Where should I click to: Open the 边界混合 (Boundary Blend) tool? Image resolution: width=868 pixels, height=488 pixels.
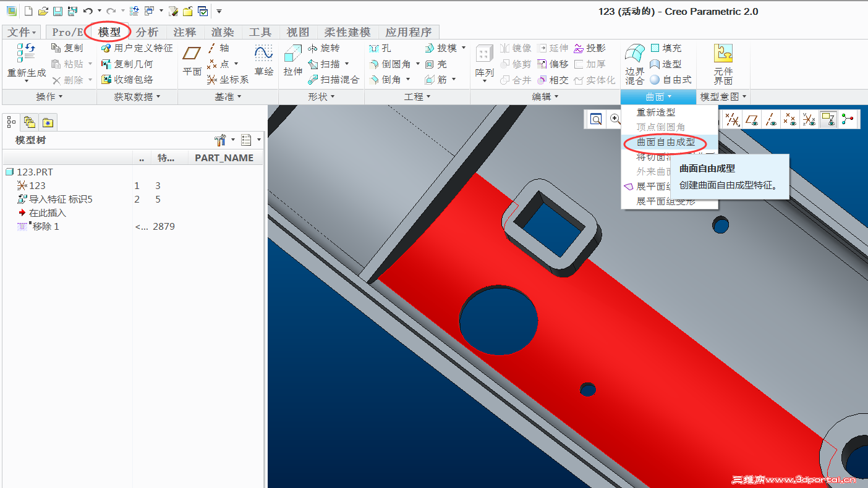coord(635,64)
